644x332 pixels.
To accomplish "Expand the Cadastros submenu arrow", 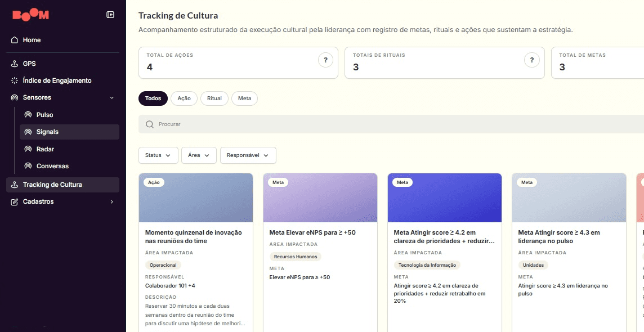I will point(111,201).
